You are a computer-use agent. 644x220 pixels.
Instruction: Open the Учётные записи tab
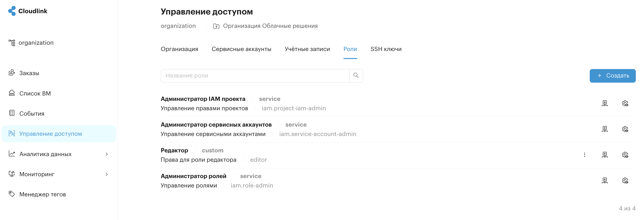tap(307, 49)
